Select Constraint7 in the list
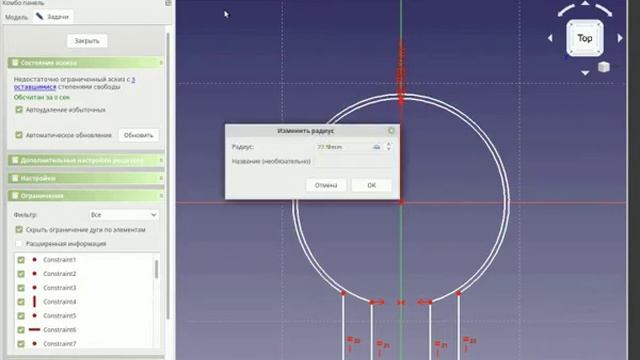This screenshot has height=360, width=640. tap(60, 344)
